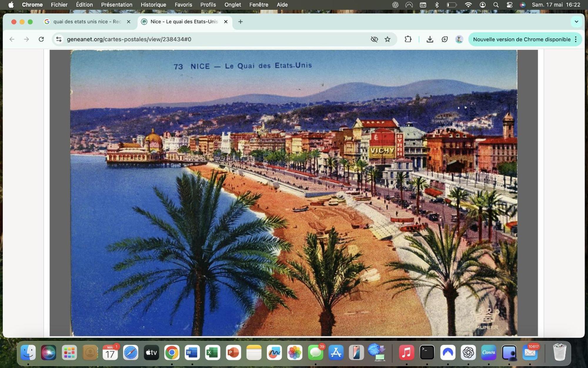Open a new tab with plus button
The width and height of the screenshot is (588, 368).
pyautogui.click(x=240, y=21)
